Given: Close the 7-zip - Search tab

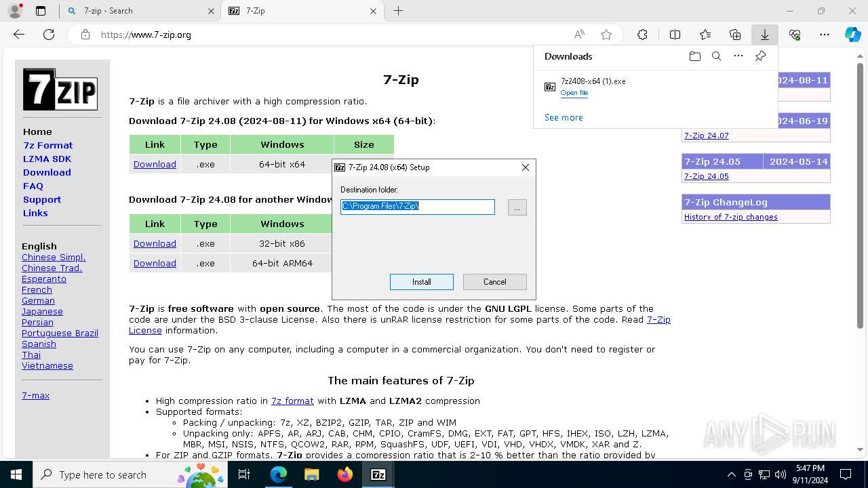Looking at the screenshot, I should coord(211,11).
